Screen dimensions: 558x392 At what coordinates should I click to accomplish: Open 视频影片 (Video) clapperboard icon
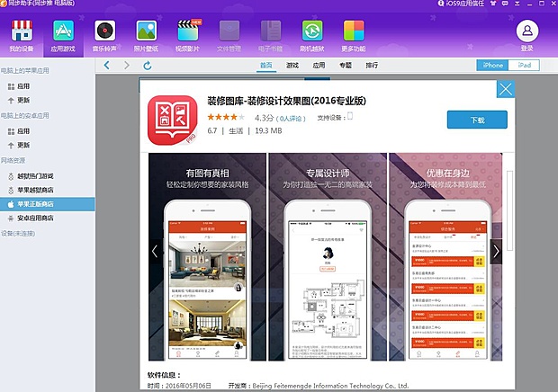point(188,34)
